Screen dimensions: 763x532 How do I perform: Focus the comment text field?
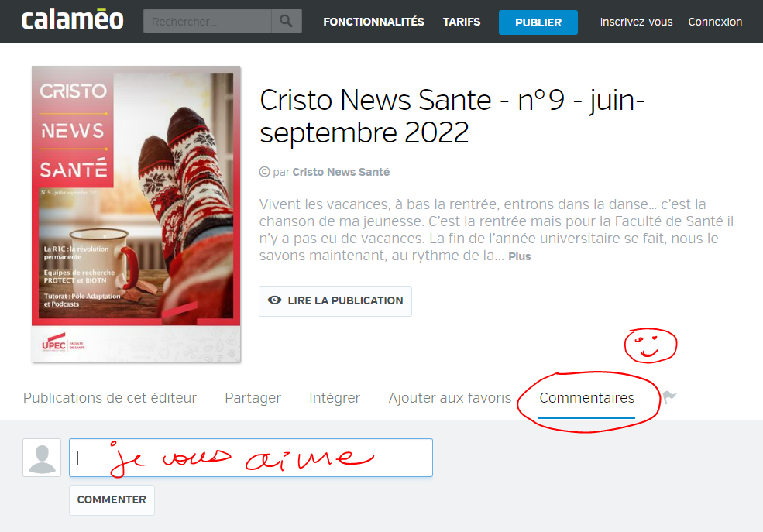(251, 458)
